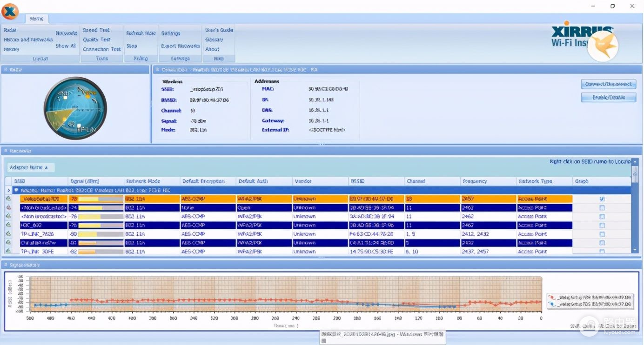Click the radar display graphic
Image resolution: width=644 pixels, height=345 pixels.
75,108
